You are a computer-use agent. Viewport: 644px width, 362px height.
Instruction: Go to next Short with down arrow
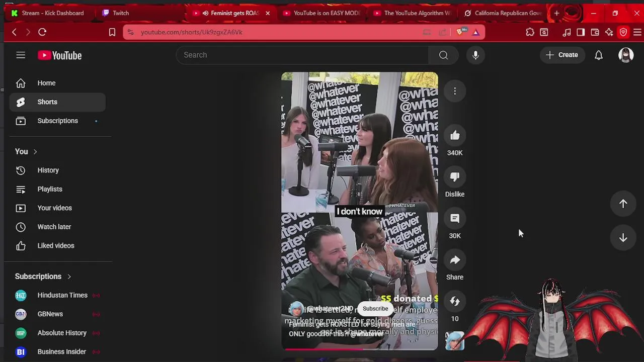[623, 238]
